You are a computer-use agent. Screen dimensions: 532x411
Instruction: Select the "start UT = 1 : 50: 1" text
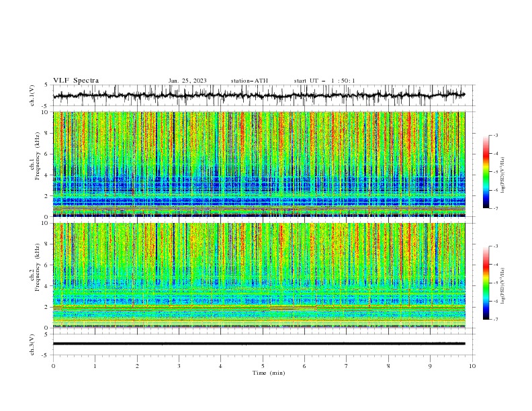324,81
